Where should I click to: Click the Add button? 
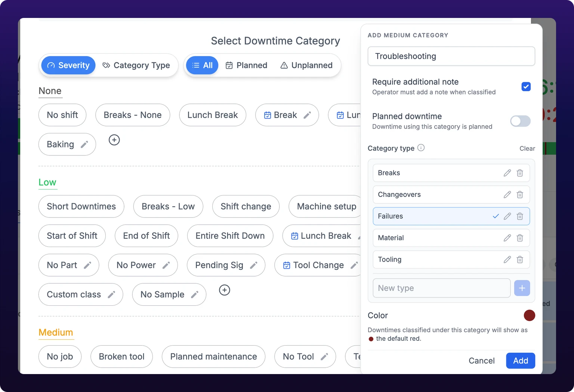click(521, 361)
